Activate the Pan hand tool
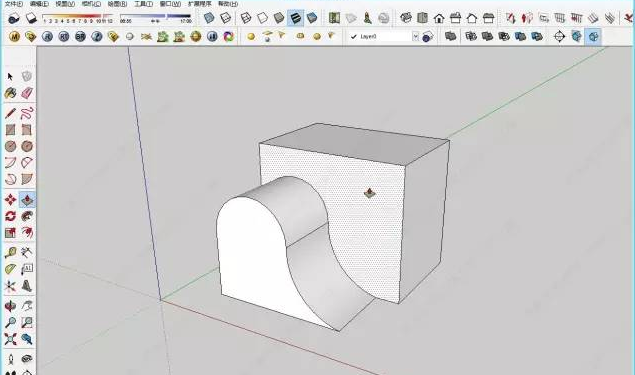Viewport: 635px width, 375px height. pos(27,306)
